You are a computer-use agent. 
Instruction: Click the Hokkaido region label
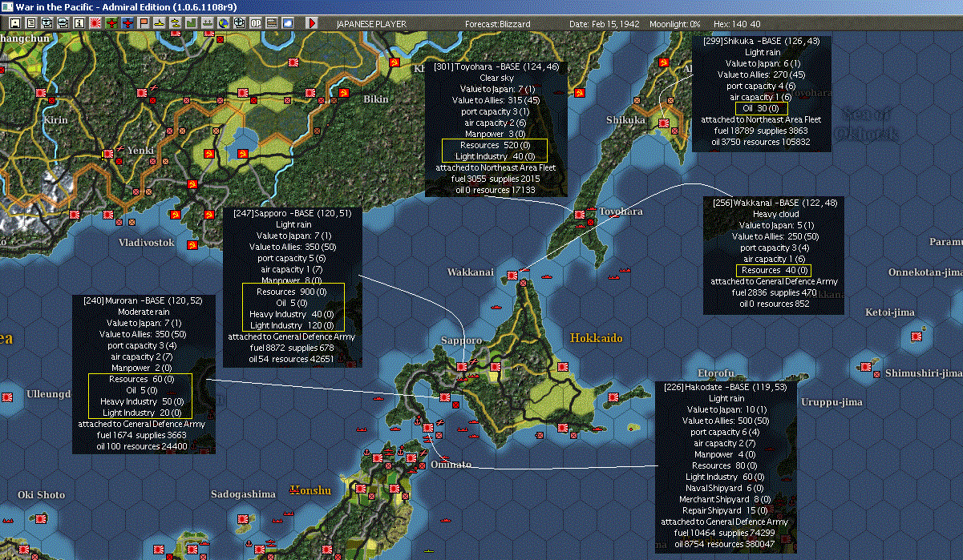(x=597, y=338)
